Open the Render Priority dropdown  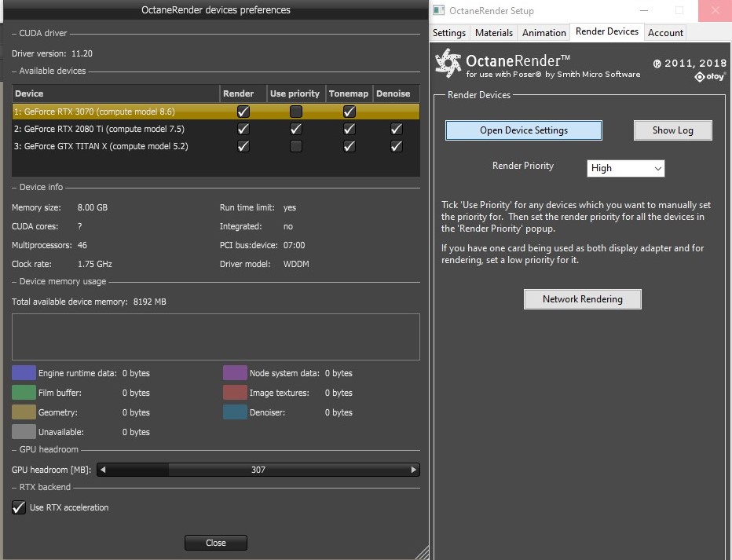point(625,168)
